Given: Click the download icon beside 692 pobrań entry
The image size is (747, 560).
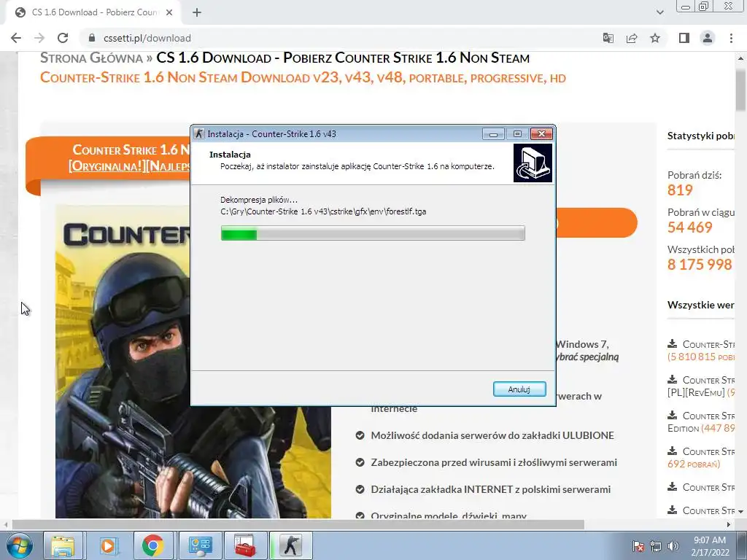Looking at the screenshot, I should 672,451.
